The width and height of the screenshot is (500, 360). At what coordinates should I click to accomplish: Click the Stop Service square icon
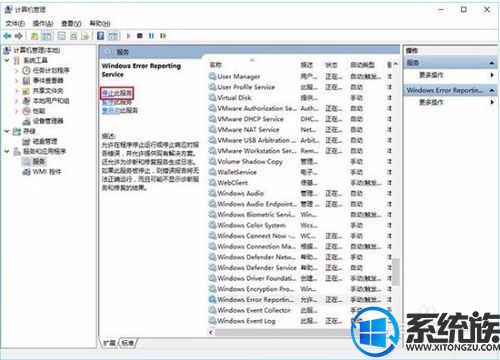point(140,36)
